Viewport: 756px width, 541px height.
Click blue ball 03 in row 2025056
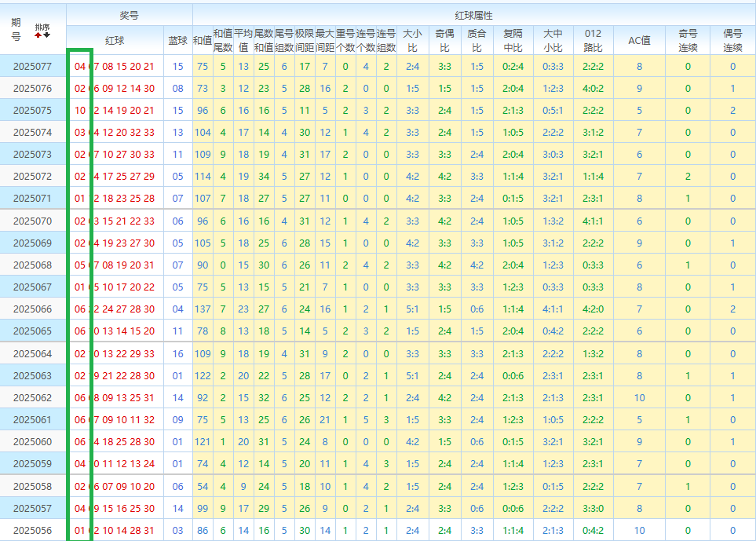[177, 530]
